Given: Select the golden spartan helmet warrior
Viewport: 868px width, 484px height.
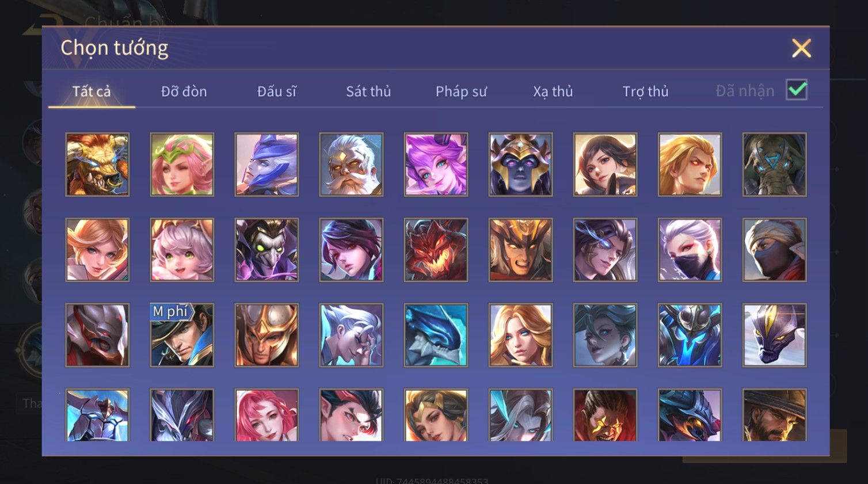Looking at the screenshot, I should [267, 335].
